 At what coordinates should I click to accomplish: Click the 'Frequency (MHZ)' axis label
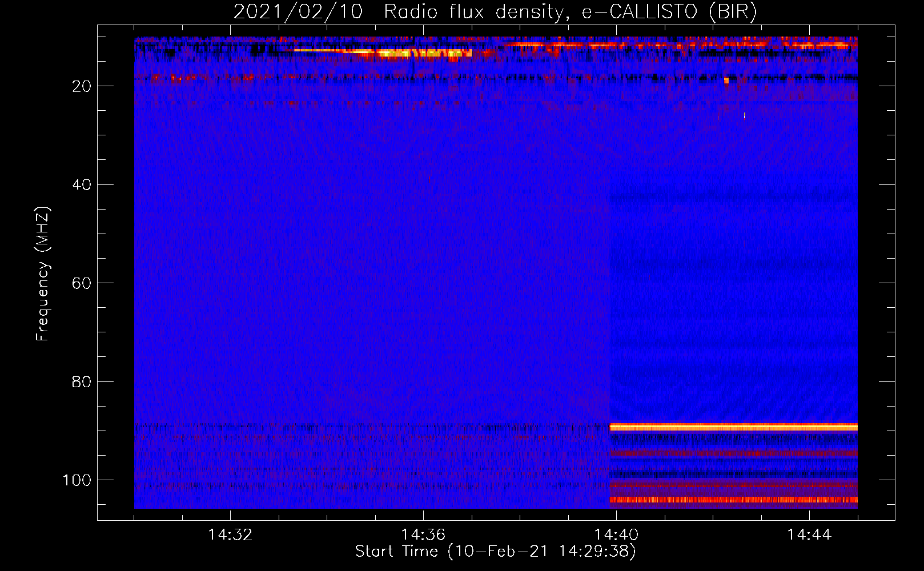[x=43, y=274]
